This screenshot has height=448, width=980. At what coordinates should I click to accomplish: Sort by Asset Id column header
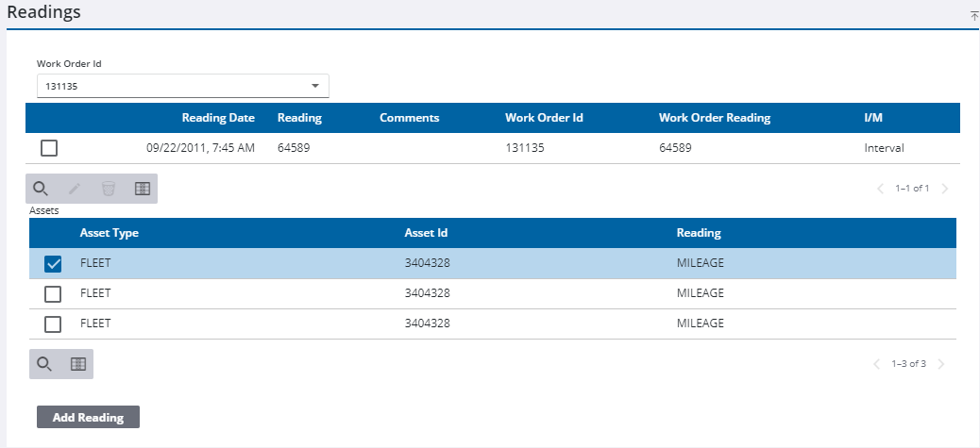[426, 233]
